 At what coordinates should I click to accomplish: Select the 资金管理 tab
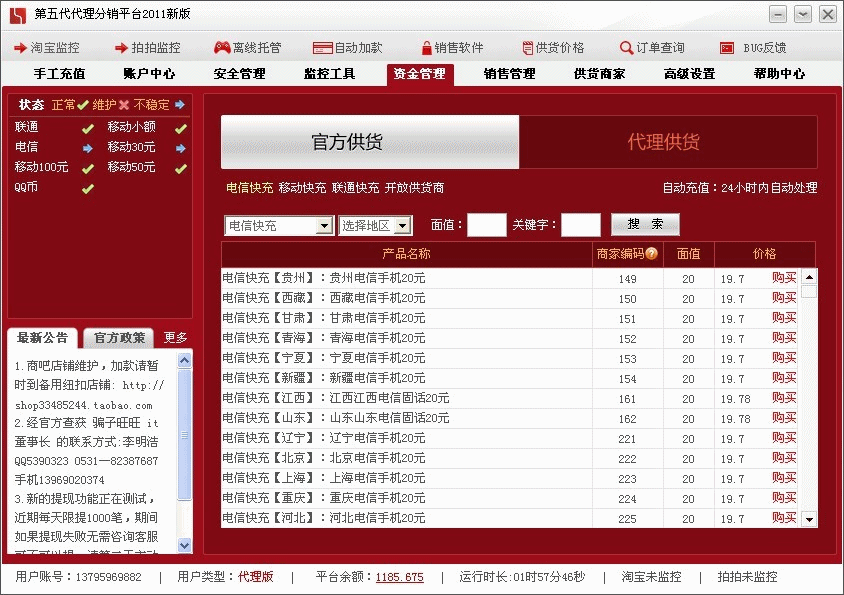tap(420, 74)
